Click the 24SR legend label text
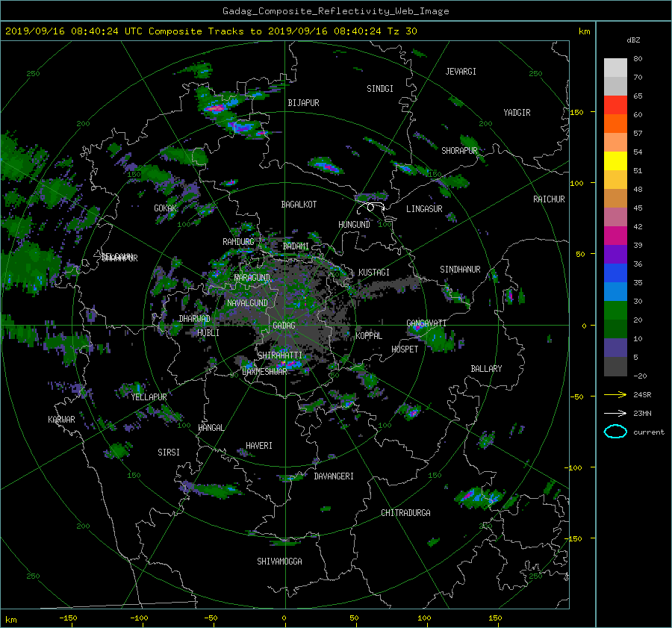The image size is (672, 628). 642,395
